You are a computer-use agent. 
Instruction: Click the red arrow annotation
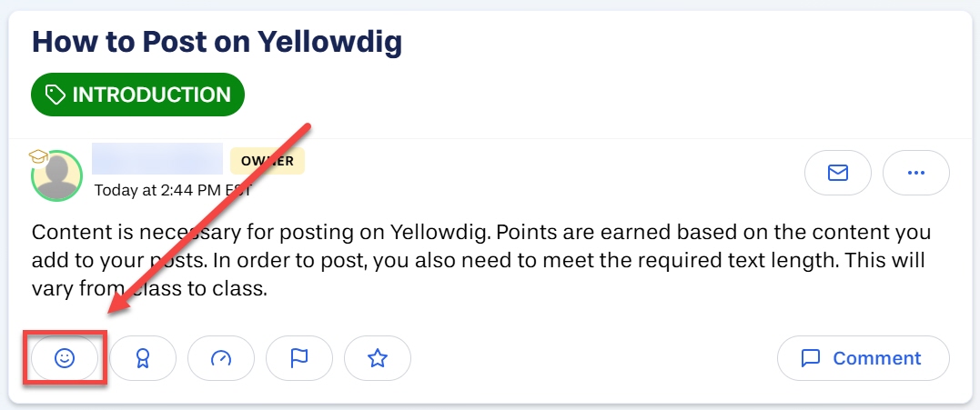(x=209, y=218)
